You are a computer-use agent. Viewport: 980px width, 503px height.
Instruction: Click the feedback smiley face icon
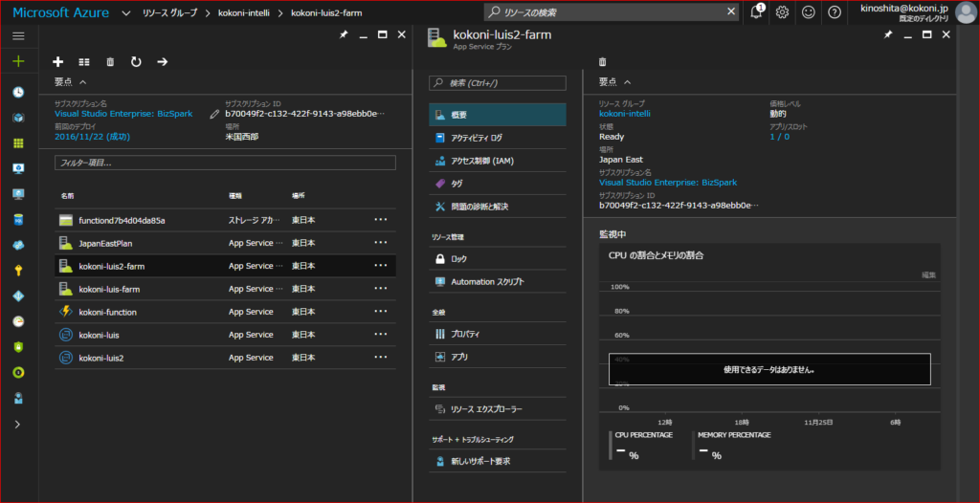pyautogui.click(x=809, y=12)
